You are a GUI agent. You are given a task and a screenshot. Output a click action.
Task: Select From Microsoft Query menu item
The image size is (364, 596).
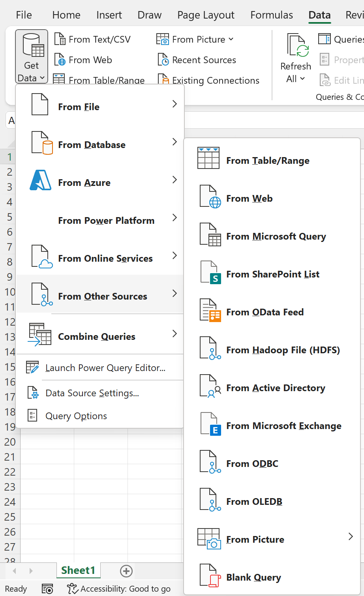(x=276, y=236)
